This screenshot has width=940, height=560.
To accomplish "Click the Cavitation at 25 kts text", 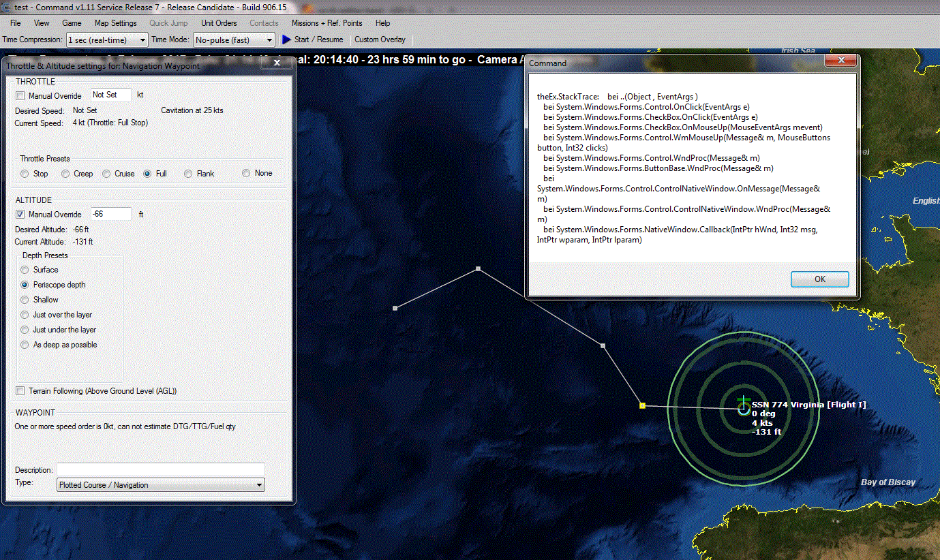I will (x=192, y=110).
